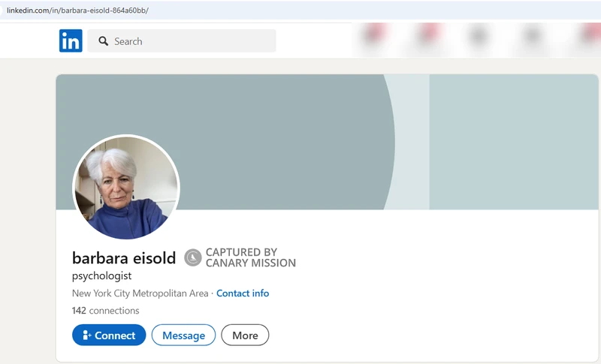Click the gray cover banner image

click(x=300, y=135)
